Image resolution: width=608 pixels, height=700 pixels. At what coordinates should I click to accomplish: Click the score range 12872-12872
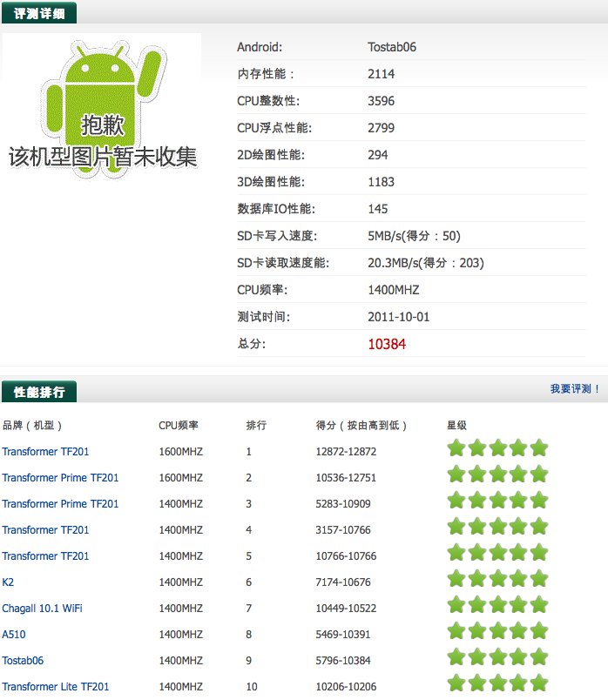click(x=346, y=452)
